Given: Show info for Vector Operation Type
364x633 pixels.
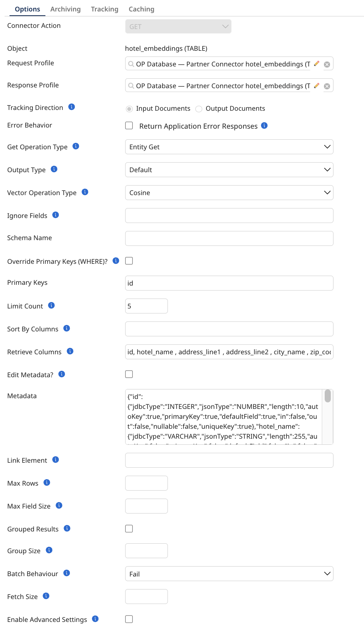Looking at the screenshot, I should tap(85, 192).
